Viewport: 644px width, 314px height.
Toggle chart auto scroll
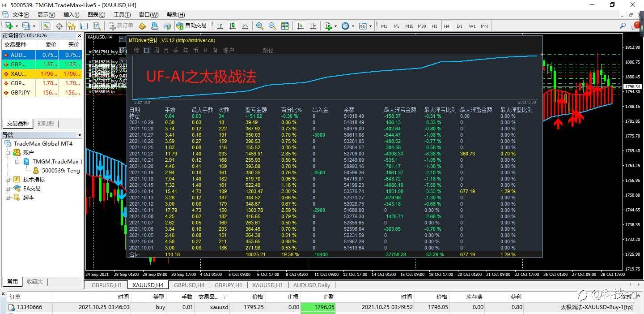tap(301, 26)
